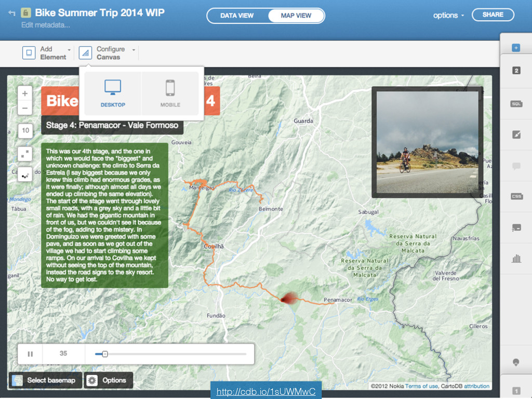Image resolution: width=532 pixels, height=399 pixels.
Task: Toggle fullscreen map icon
Action: click(25, 154)
